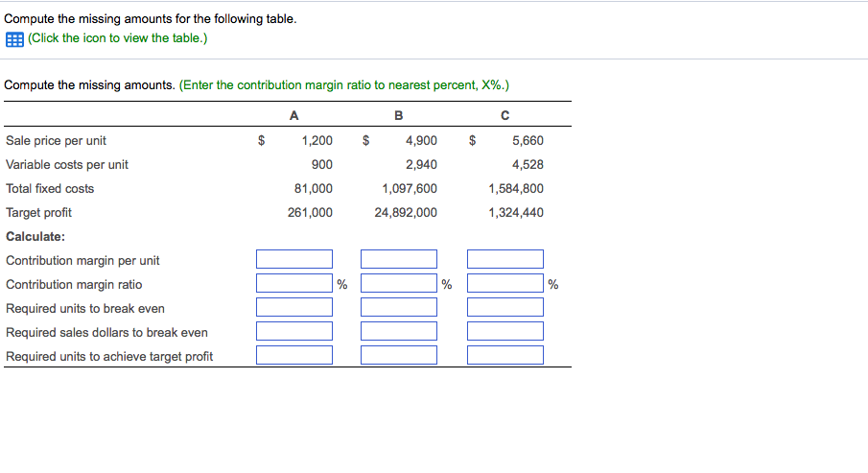The height and width of the screenshot is (473, 868).
Task: Select Contribution margin per unit field for C
Action: point(504,259)
